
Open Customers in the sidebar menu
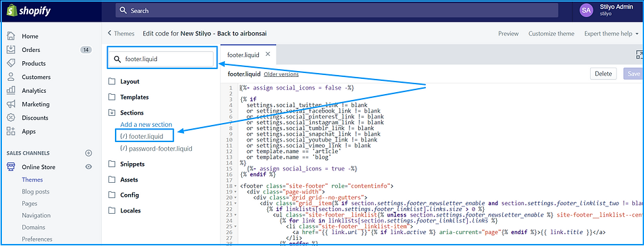click(x=36, y=77)
